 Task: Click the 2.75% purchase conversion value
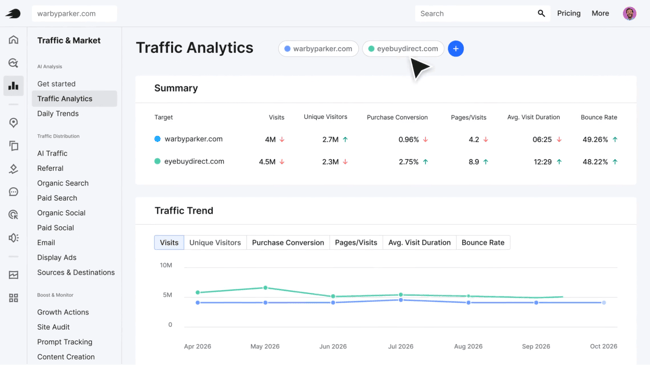click(x=408, y=162)
